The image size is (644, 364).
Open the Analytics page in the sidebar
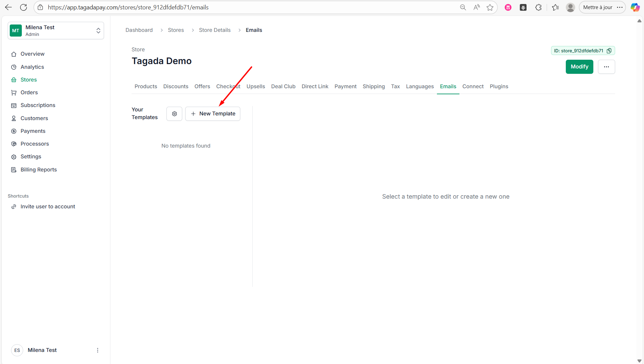32,67
